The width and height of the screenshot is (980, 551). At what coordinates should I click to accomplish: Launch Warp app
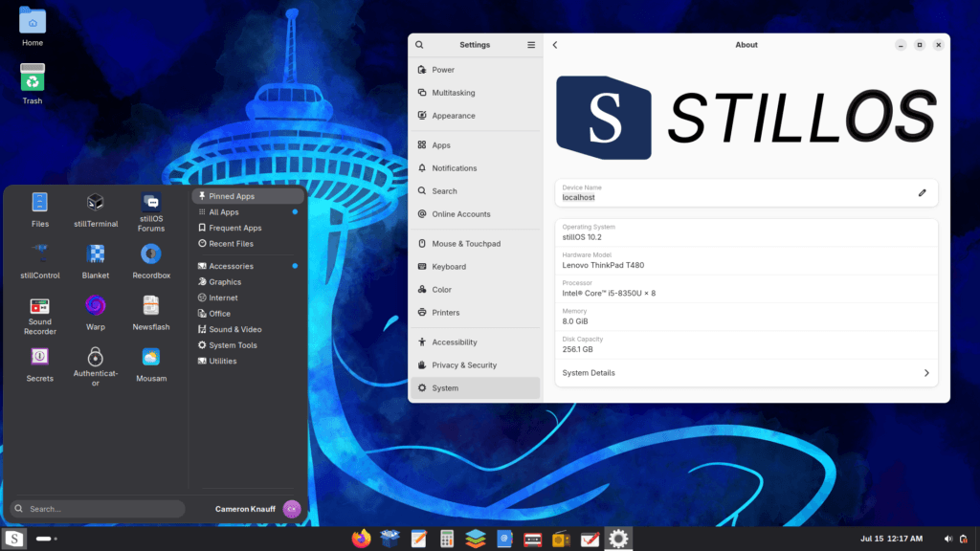(95, 313)
